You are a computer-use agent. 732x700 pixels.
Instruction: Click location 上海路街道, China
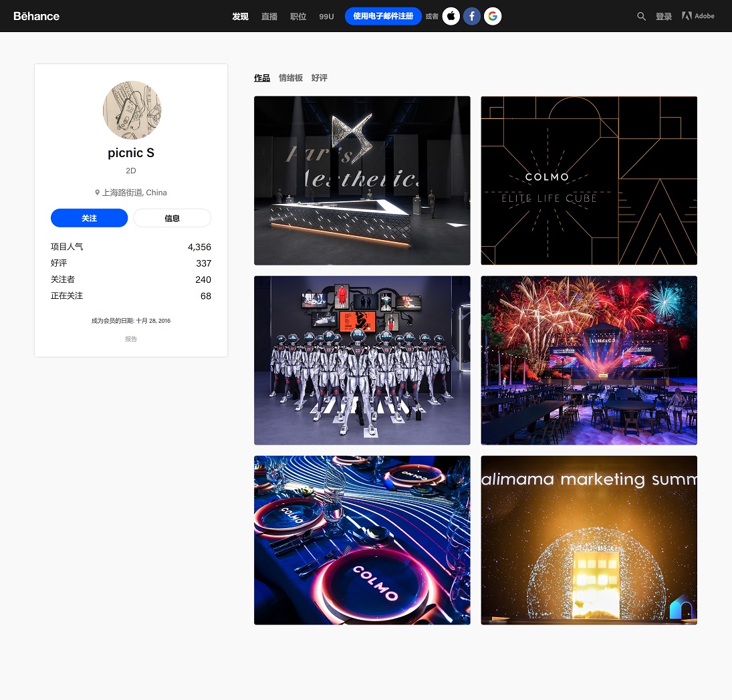[134, 193]
